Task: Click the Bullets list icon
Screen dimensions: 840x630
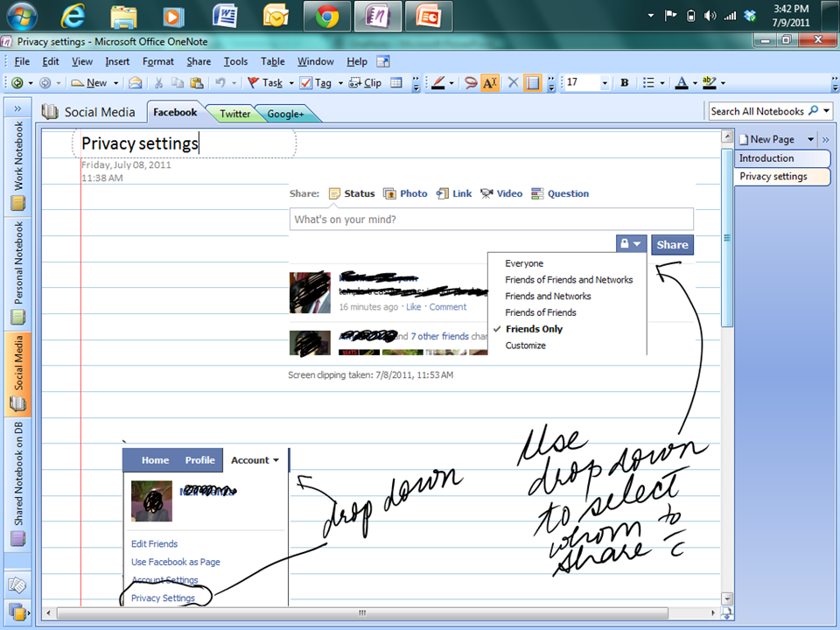Action: click(648, 82)
